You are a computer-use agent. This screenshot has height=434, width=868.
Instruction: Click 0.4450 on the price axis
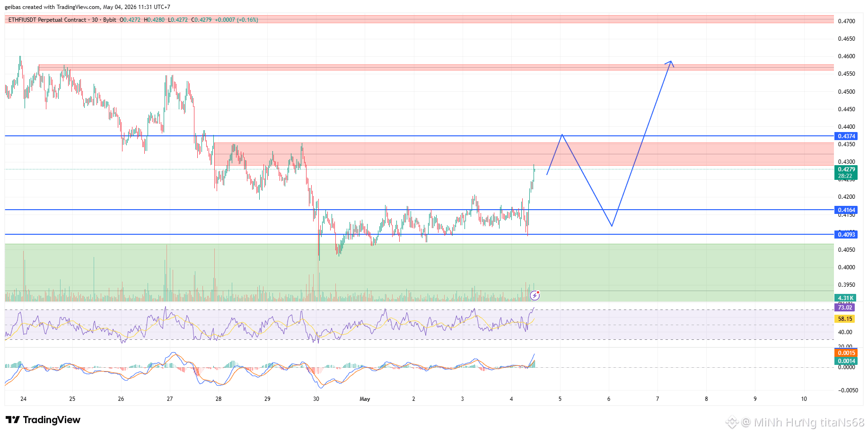tap(847, 109)
